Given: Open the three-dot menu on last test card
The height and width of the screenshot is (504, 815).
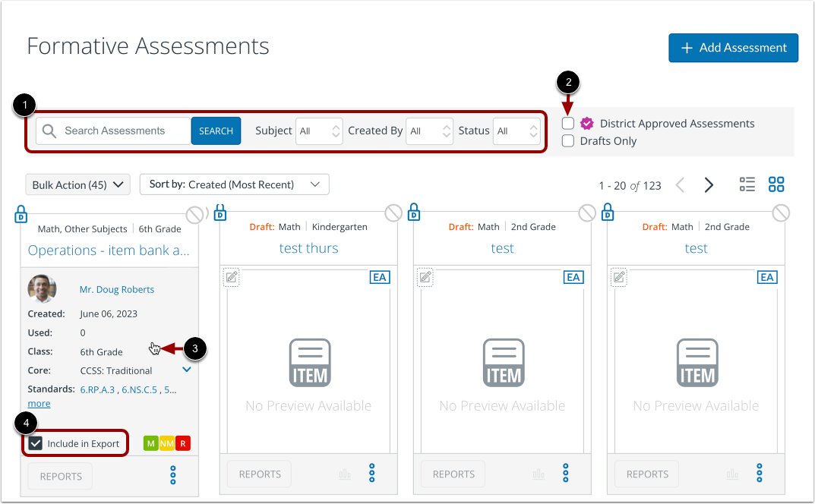Looking at the screenshot, I should click(759, 473).
